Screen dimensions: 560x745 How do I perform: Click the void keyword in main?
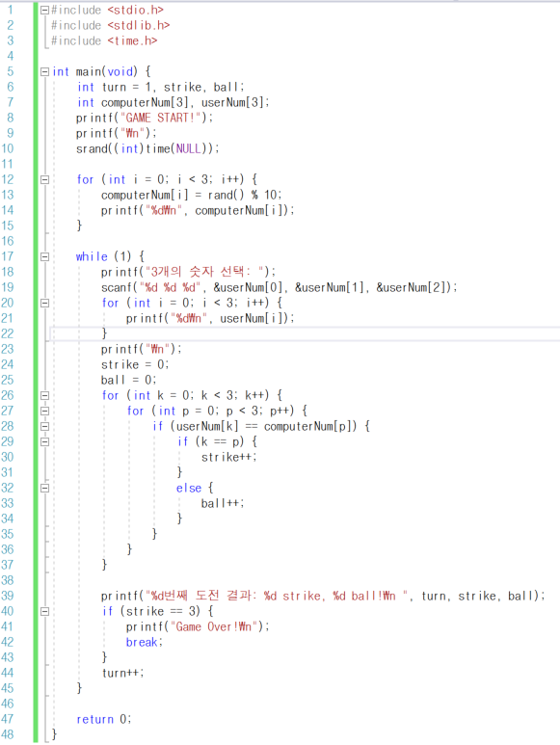120,71
